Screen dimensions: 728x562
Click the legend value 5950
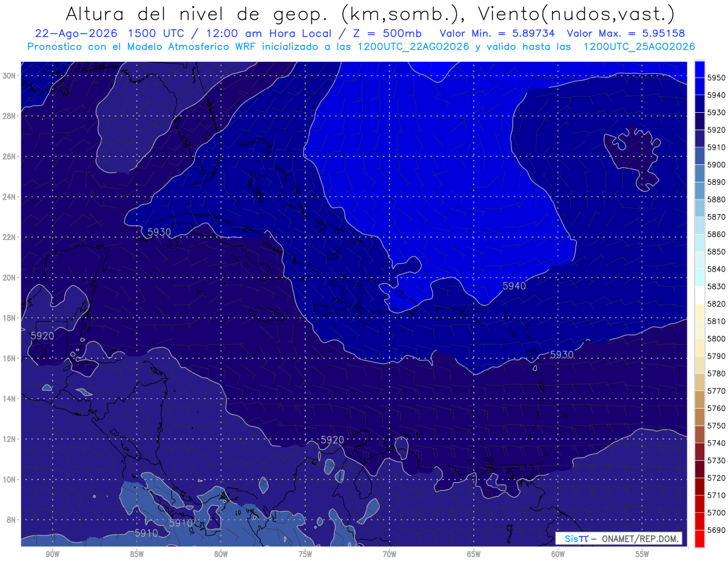716,78
